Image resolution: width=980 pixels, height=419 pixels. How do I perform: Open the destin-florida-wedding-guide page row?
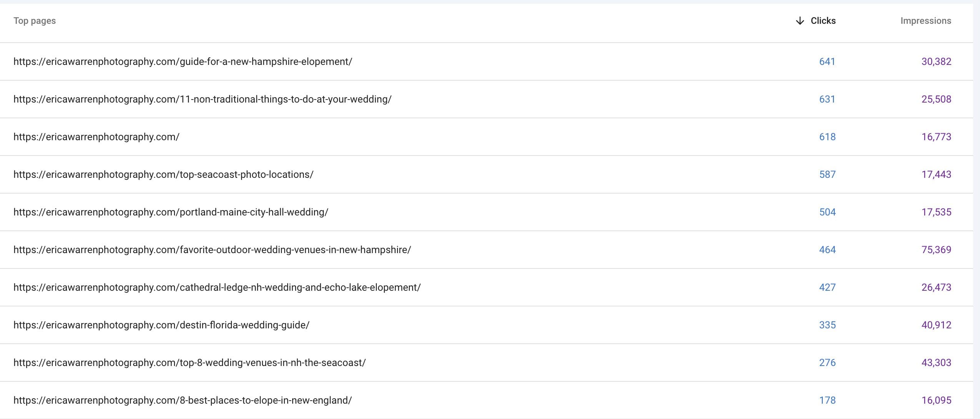pos(161,325)
